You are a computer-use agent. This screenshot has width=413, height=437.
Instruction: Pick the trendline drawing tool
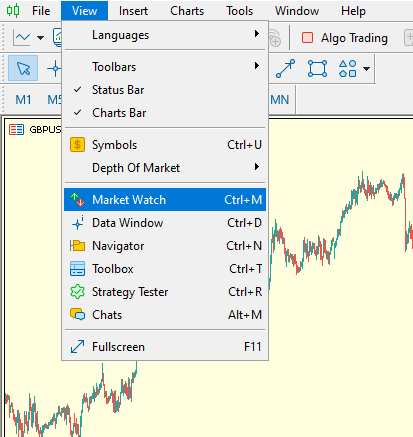click(x=285, y=68)
